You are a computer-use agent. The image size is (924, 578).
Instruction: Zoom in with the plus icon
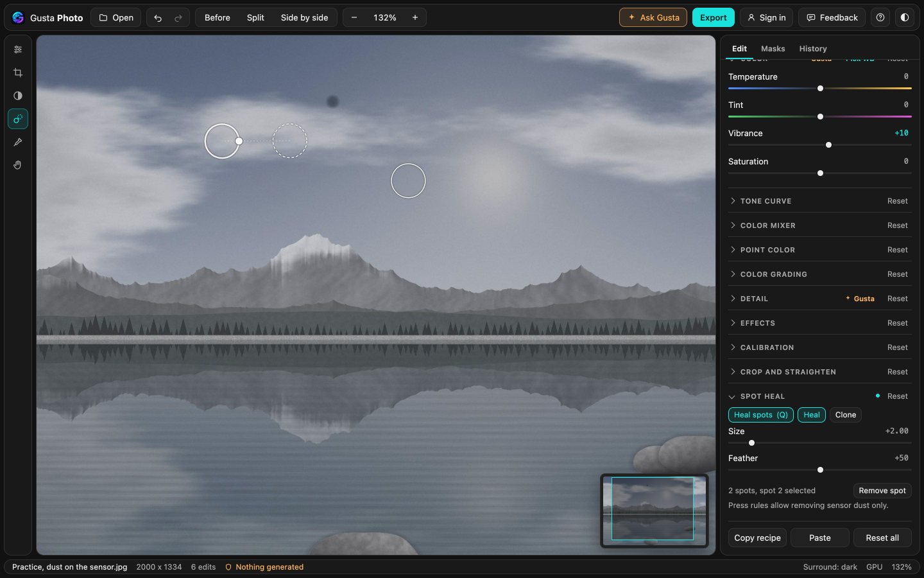(x=415, y=18)
